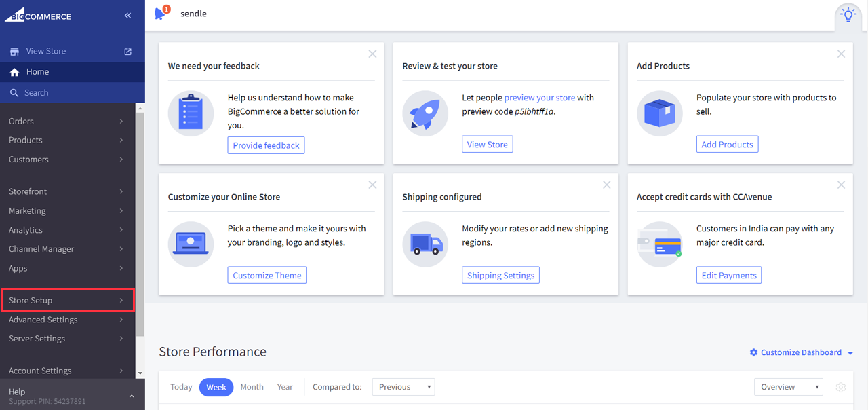Switch performance range to Month

(252, 387)
